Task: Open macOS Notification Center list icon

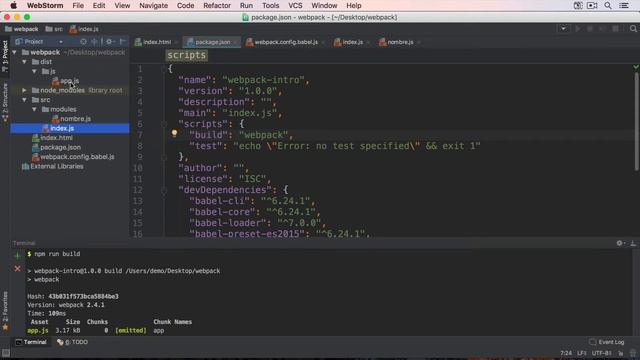Action: (624, 6)
